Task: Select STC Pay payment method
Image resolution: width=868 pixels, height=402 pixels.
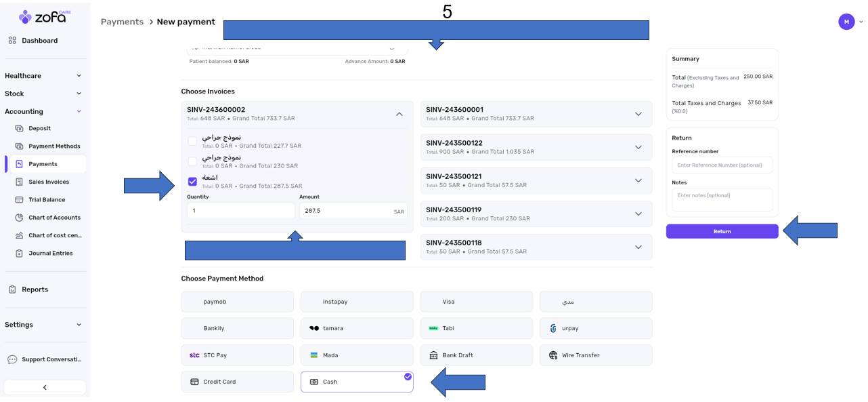Action: [237, 355]
